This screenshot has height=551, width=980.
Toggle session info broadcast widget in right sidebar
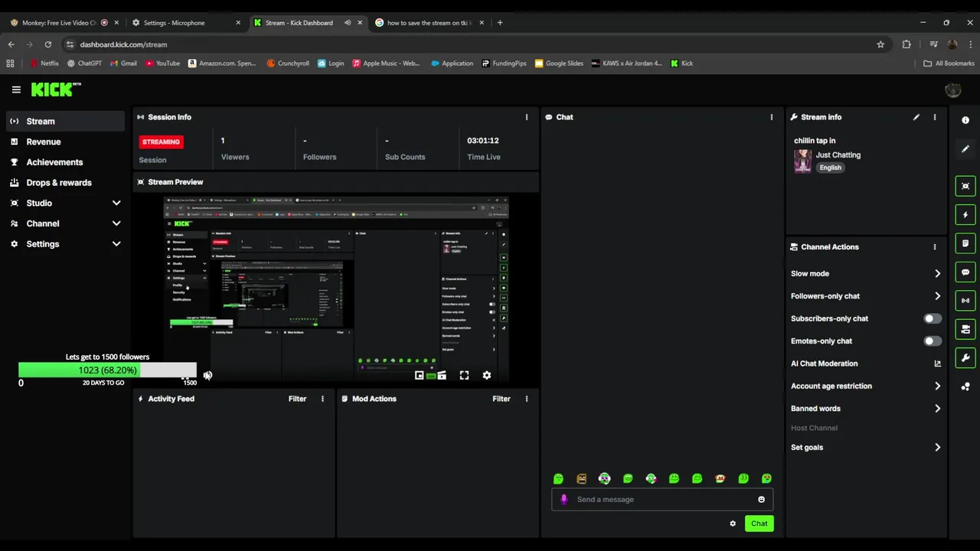pos(965,301)
